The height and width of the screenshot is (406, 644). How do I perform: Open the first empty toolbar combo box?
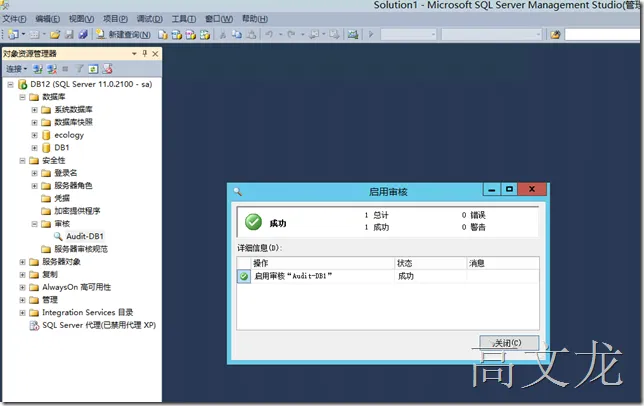409,34
